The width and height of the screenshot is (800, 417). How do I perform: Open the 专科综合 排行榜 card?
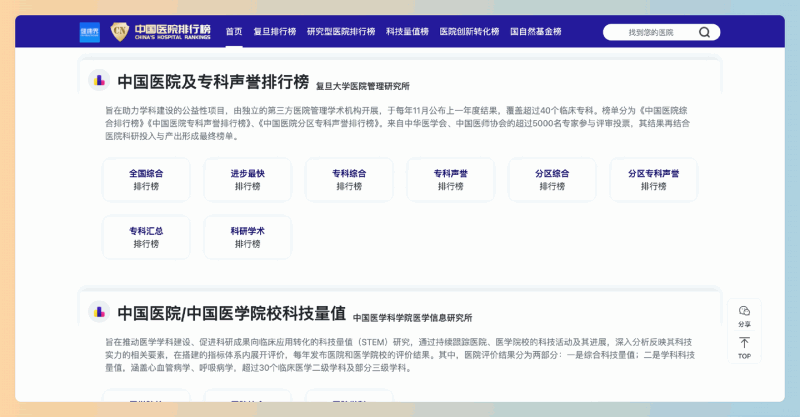[349, 180]
